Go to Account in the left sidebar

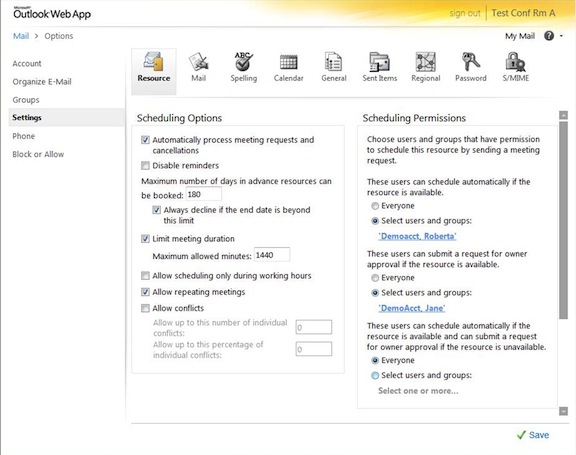(x=27, y=64)
